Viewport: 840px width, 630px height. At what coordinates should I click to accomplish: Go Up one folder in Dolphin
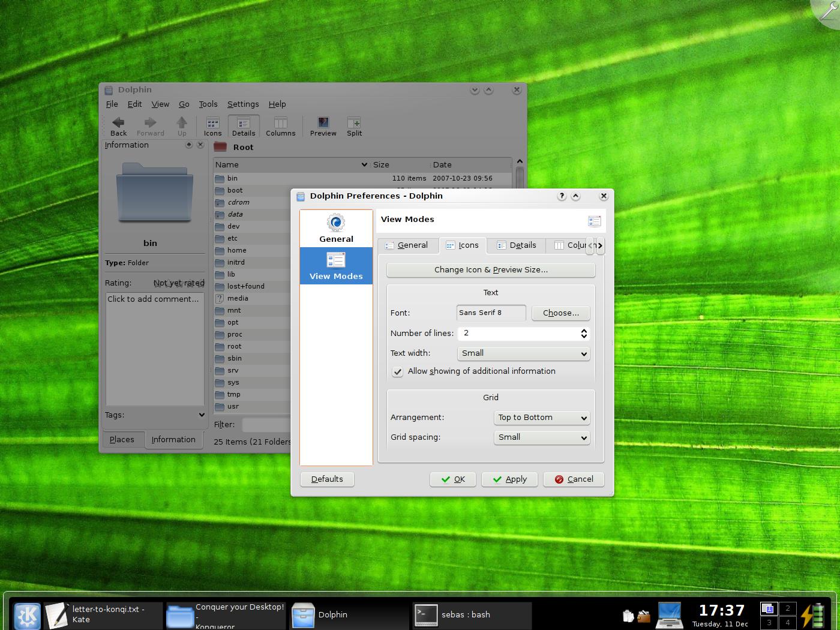click(x=182, y=127)
